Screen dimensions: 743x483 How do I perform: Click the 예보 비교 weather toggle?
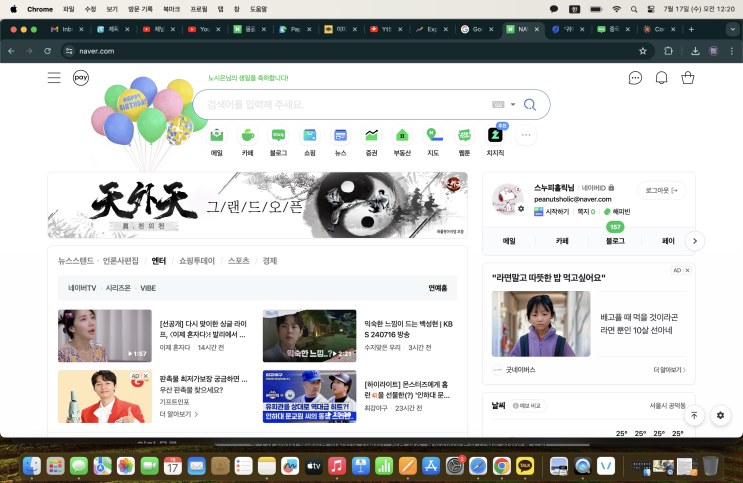point(528,406)
